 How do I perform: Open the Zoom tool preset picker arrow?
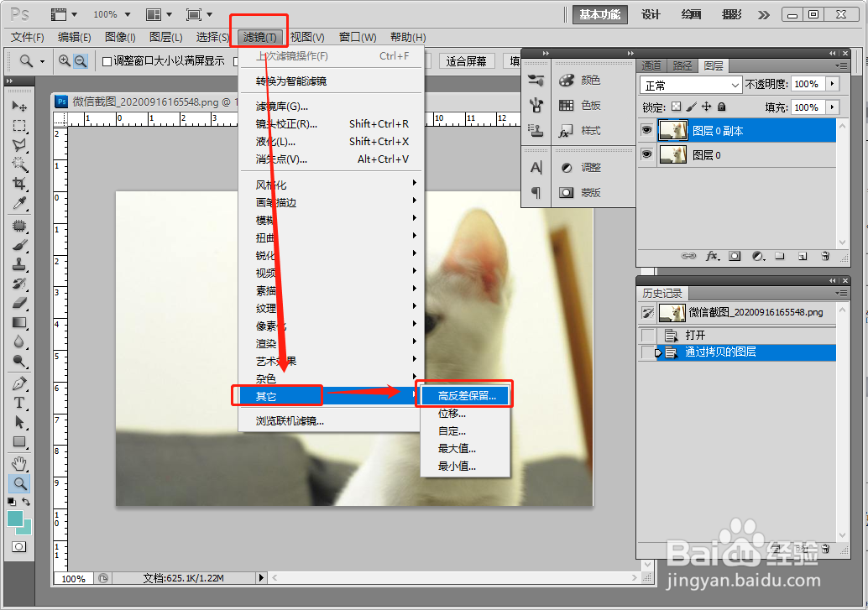point(42,61)
